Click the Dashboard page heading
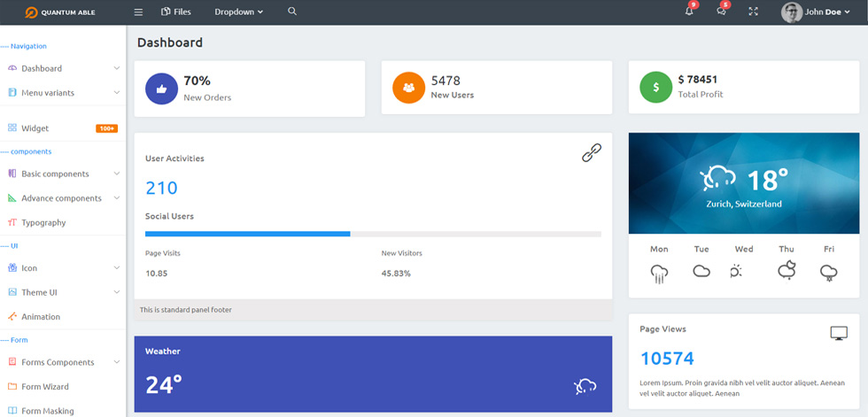The width and height of the screenshot is (868, 417). tap(170, 42)
